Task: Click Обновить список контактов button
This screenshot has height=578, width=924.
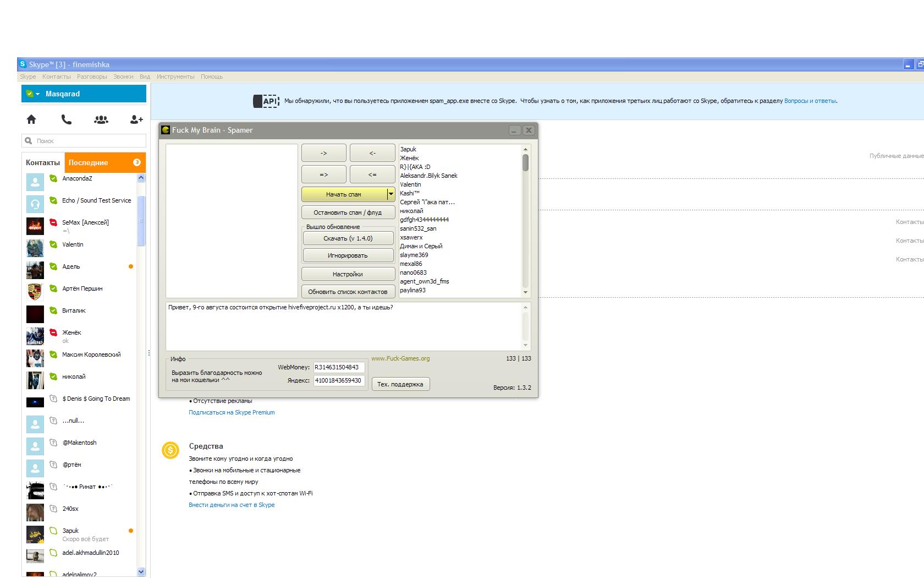Action: click(348, 292)
